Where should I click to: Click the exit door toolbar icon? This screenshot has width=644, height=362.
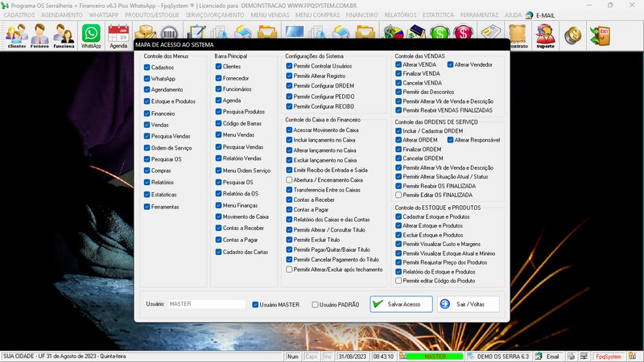[599, 35]
